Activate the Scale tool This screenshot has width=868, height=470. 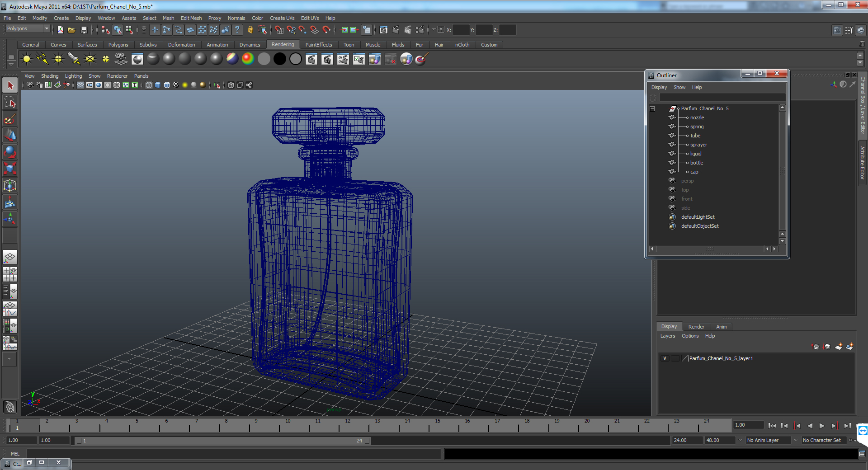pyautogui.click(x=10, y=169)
